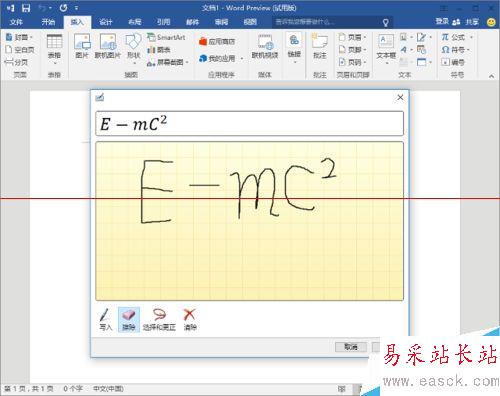Viewport: 500px width, 396px height.
Task: Click word count in status bar
Action: [73, 389]
